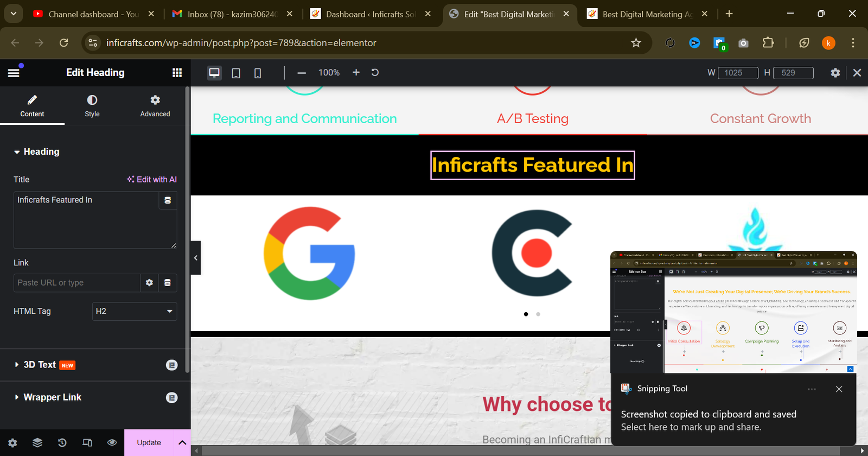Open the History panel icon

62,443
